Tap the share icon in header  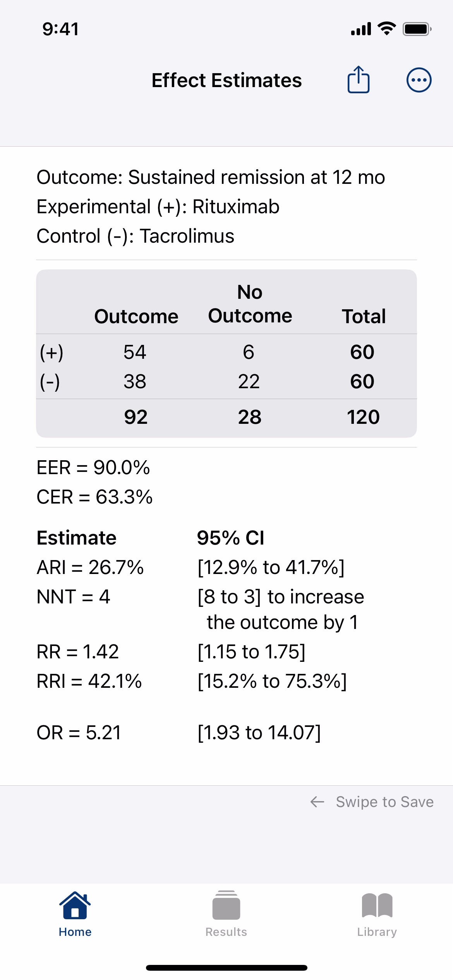[359, 80]
